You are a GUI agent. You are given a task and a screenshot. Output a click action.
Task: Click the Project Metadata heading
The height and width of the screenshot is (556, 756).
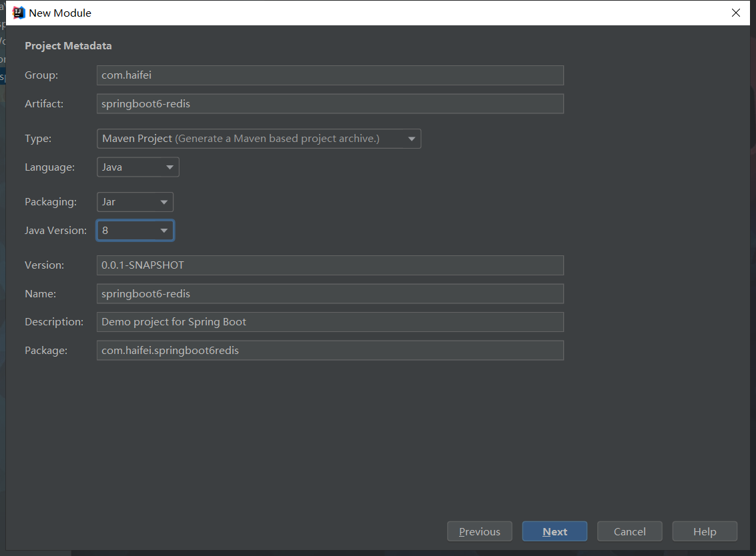pyautogui.click(x=68, y=45)
